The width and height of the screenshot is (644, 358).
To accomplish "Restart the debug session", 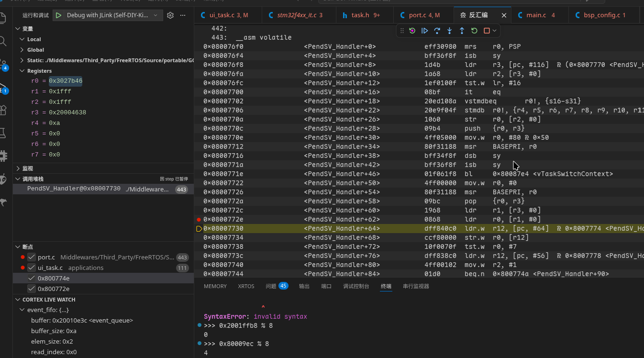I will (474, 31).
